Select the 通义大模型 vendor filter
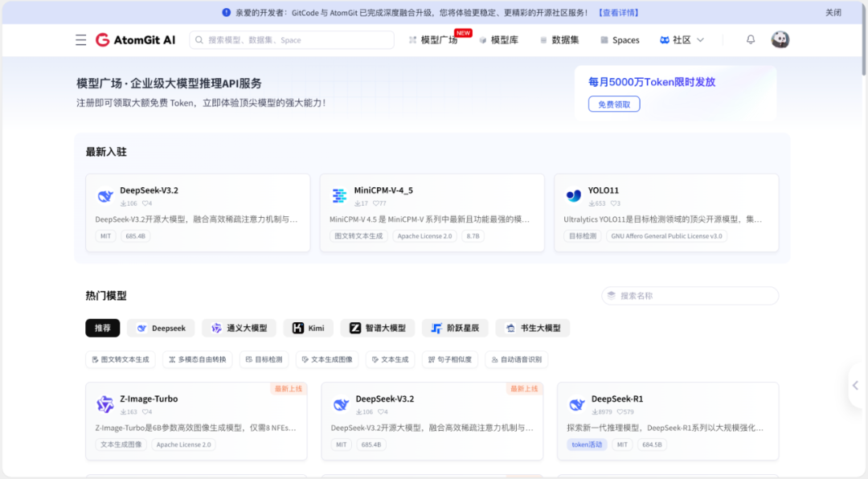Image resolution: width=868 pixels, height=479 pixels. coord(240,328)
